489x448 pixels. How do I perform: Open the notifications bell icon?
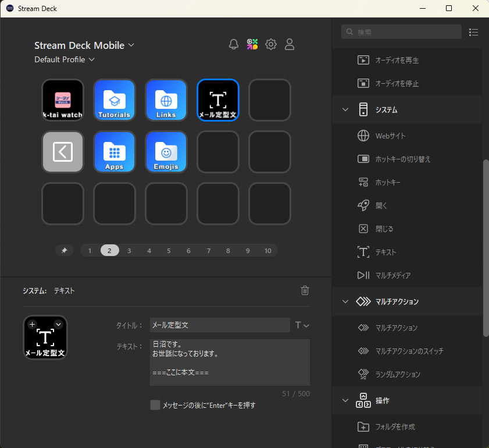234,44
